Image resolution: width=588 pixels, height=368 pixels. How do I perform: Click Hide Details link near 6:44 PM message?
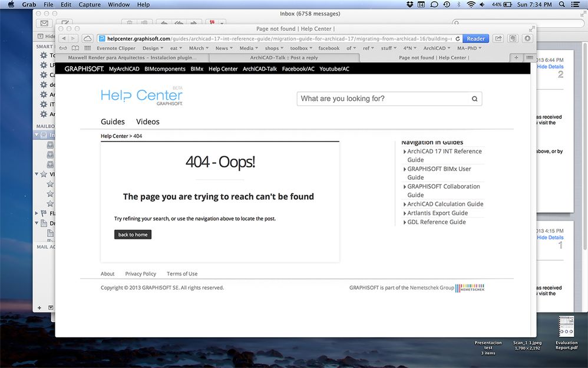tap(550, 67)
